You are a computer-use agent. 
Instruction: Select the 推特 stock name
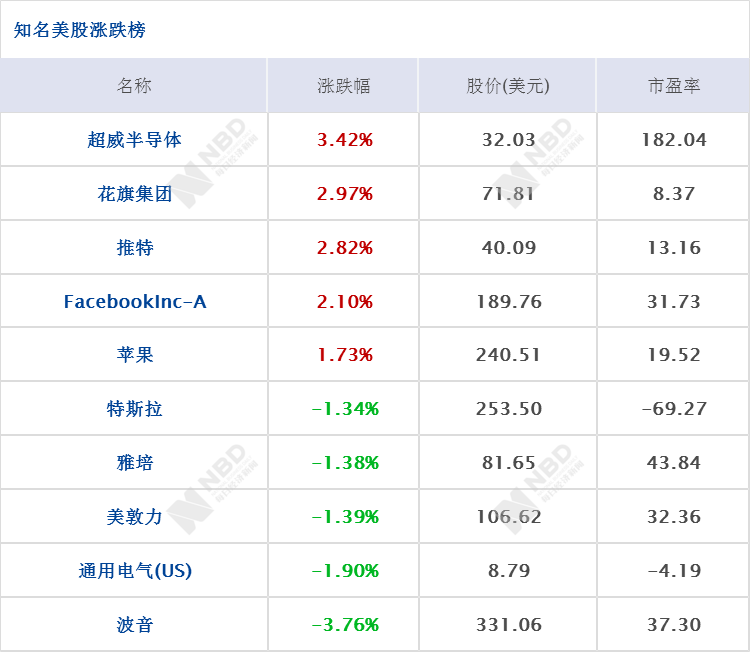(134, 248)
